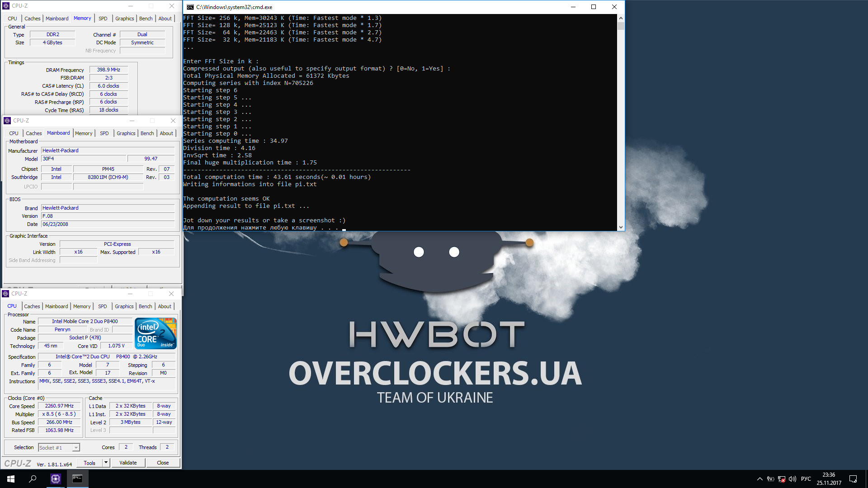Minimize the cmd.exe window
Image resolution: width=868 pixels, height=488 pixels.
coord(573,7)
